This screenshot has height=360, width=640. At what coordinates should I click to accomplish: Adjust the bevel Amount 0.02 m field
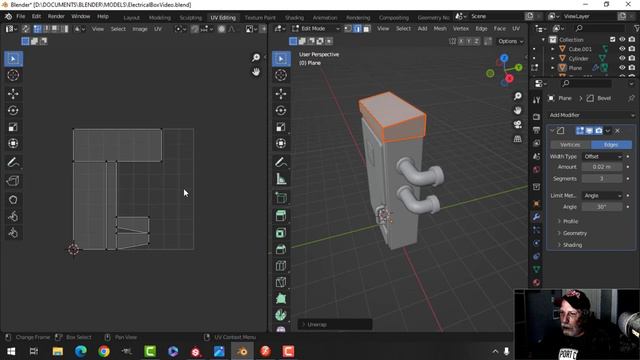point(602,167)
